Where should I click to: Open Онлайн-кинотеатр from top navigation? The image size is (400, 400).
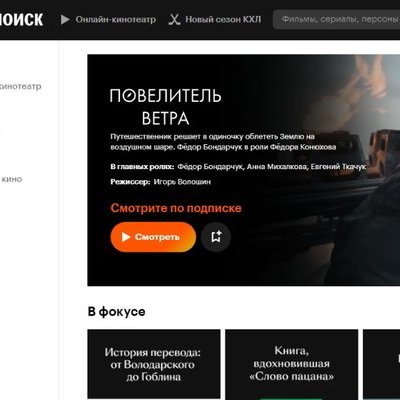pyautogui.click(x=116, y=20)
